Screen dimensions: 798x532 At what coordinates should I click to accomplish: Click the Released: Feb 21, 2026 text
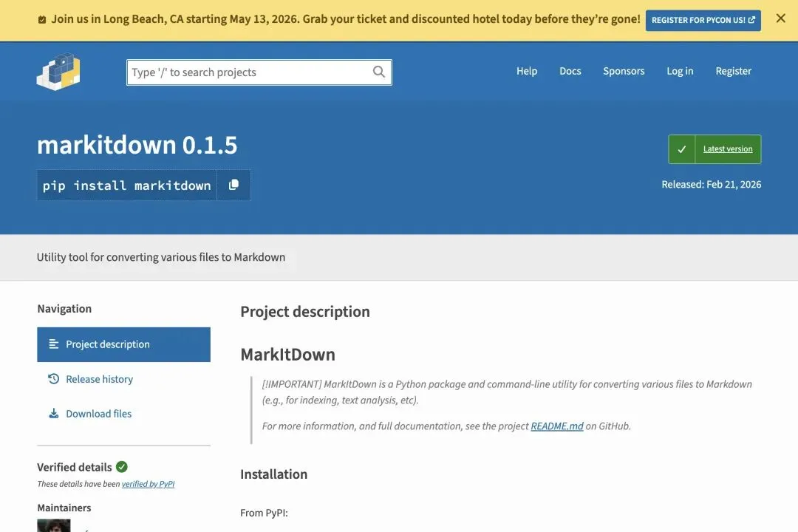pyautogui.click(x=711, y=184)
